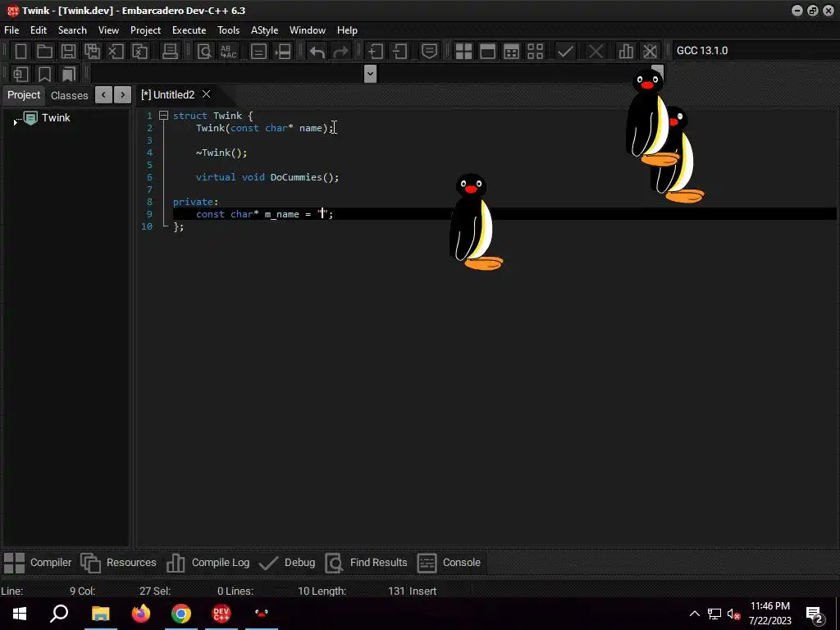The image size is (840, 630).
Task: Open the File menu
Action: [11, 30]
